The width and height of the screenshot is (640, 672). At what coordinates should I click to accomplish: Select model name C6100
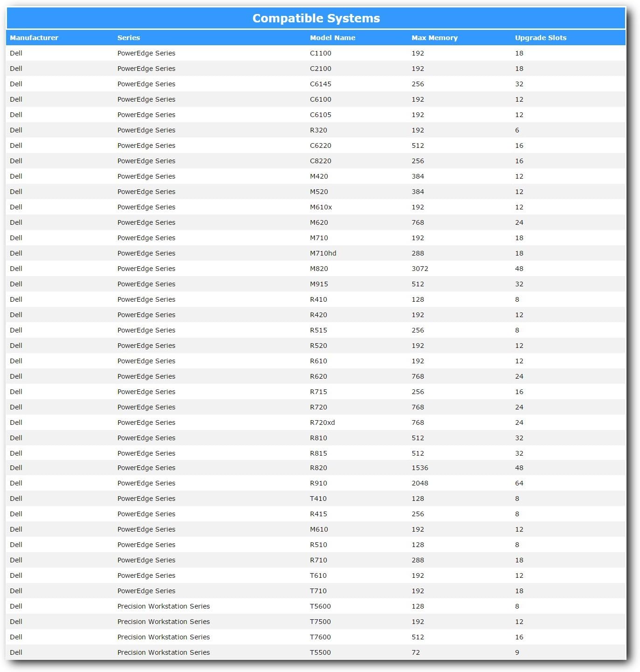321,99
